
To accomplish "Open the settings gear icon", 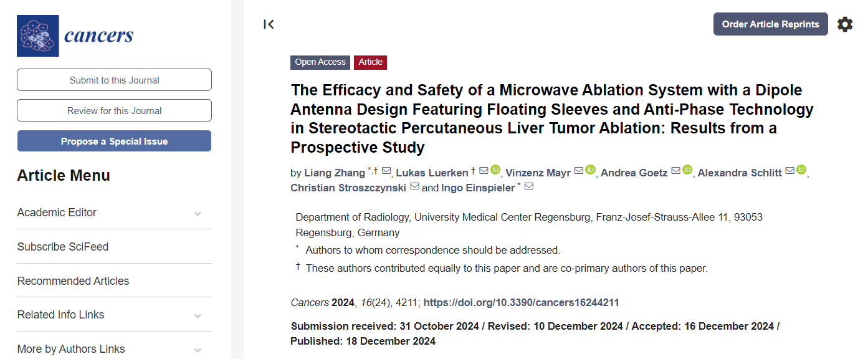I will tap(845, 24).
